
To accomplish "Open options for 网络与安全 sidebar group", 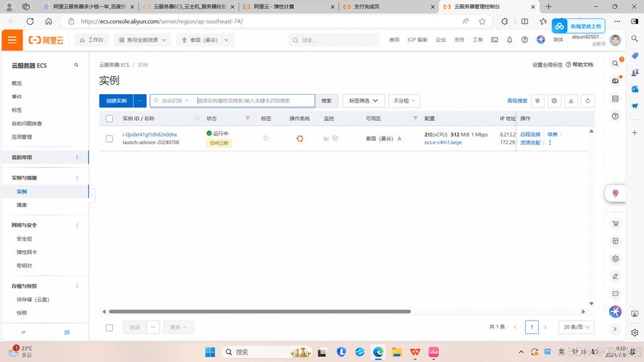I will pos(77,225).
